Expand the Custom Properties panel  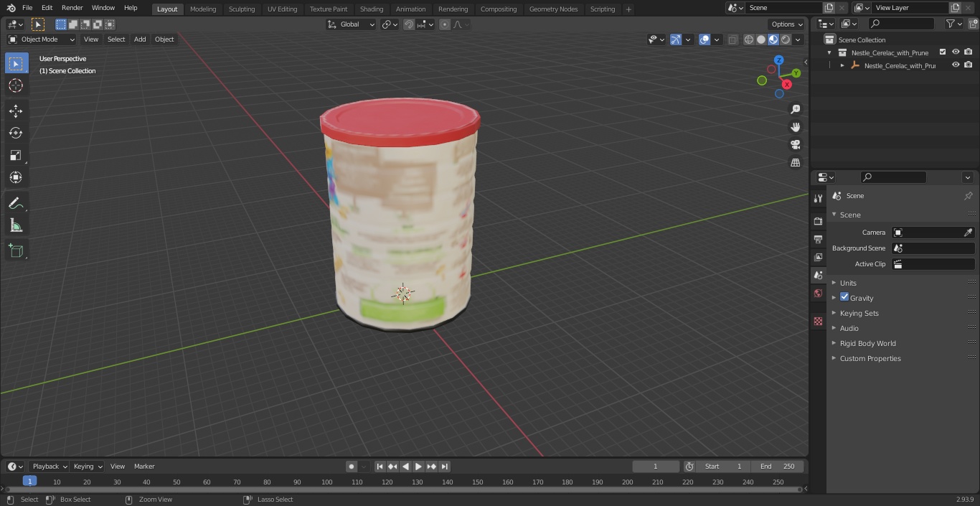coord(870,358)
